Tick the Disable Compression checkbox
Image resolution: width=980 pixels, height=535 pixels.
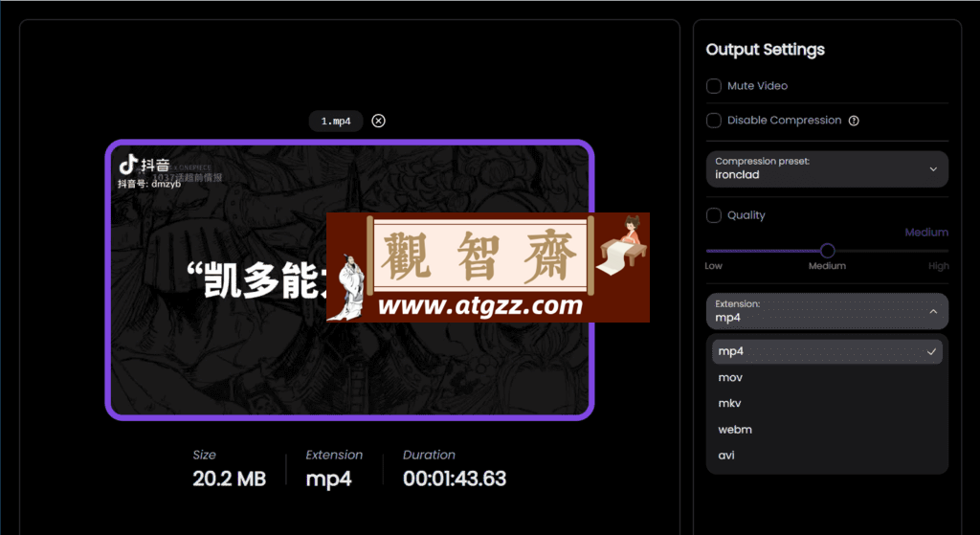coord(714,121)
